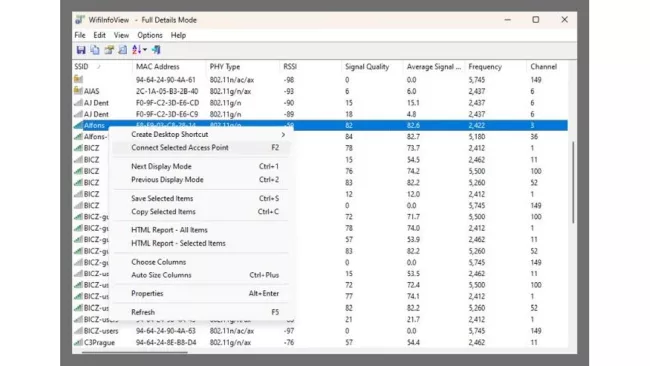The image size is (650, 366).
Task: Click the signal icon of C3Prague row
Action: click(x=78, y=342)
